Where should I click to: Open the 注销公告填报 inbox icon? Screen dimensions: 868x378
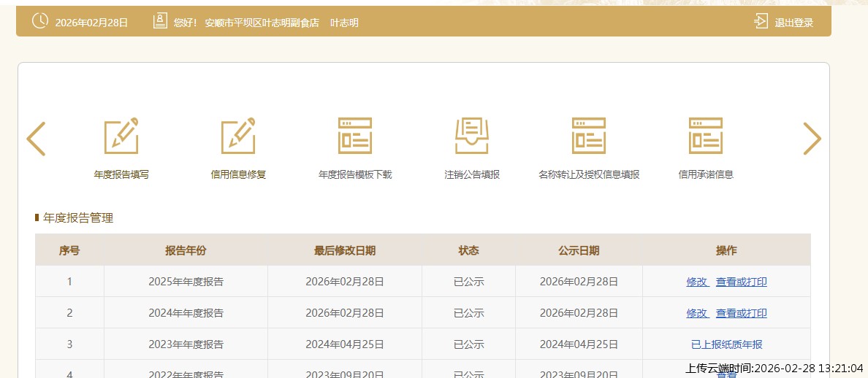click(x=472, y=136)
